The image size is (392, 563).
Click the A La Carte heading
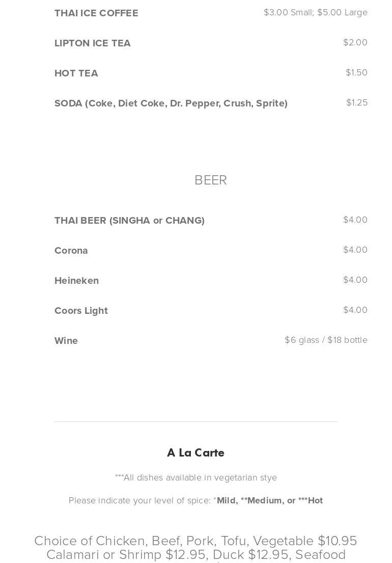(x=195, y=453)
